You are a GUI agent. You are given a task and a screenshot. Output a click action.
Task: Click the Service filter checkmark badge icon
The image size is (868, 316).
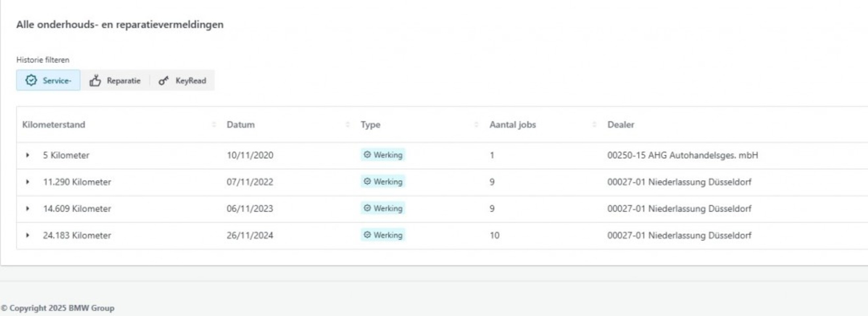(x=31, y=80)
